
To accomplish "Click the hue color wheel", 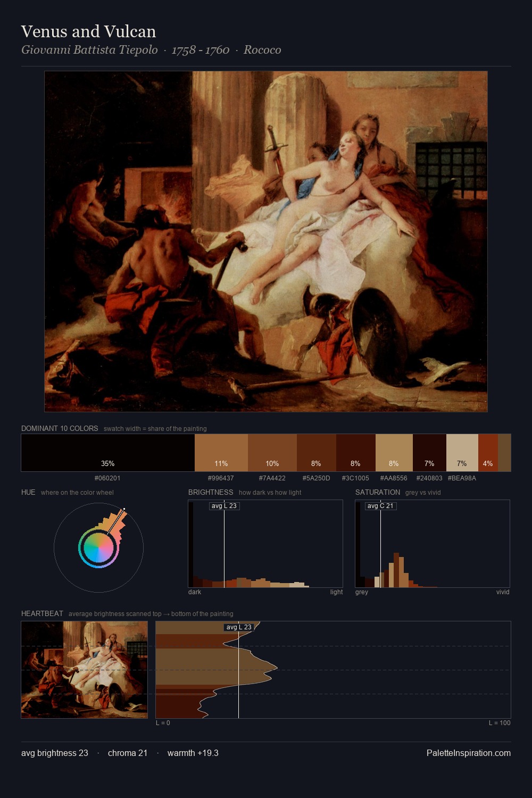I will point(98,548).
